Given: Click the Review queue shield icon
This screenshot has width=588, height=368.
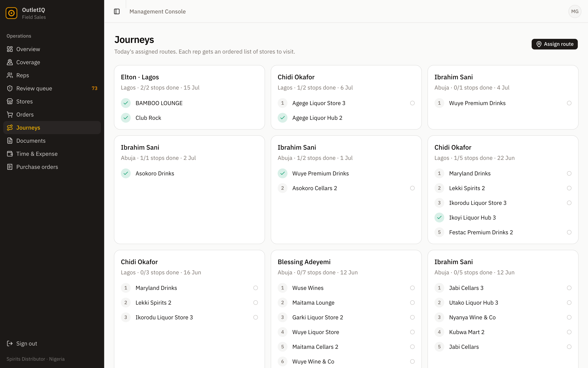Looking at the screenshot, I should point(10,88).
